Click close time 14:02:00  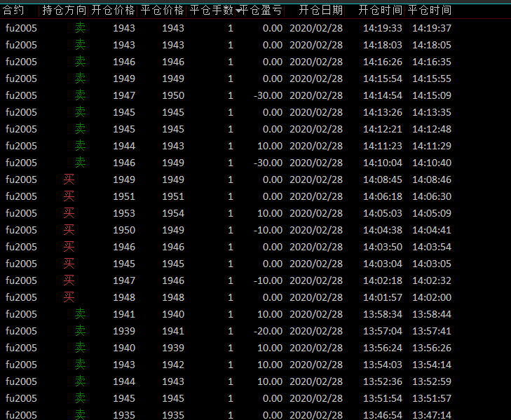tap(432, 297)
